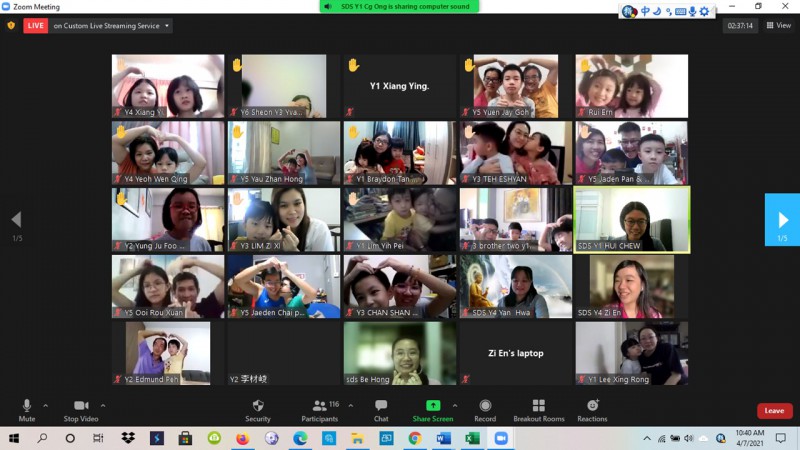Open Breakout Rooms
Viewport: 800px width, 450px height.
[539, 406]
